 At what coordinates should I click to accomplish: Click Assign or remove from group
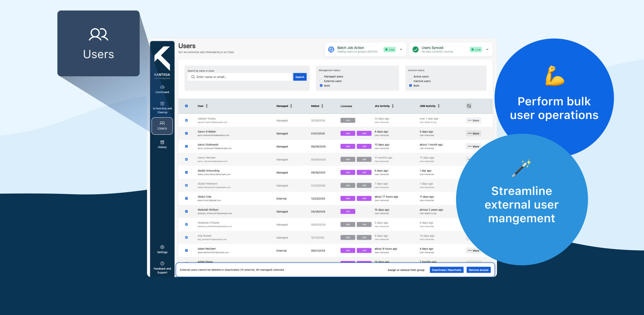406,270
